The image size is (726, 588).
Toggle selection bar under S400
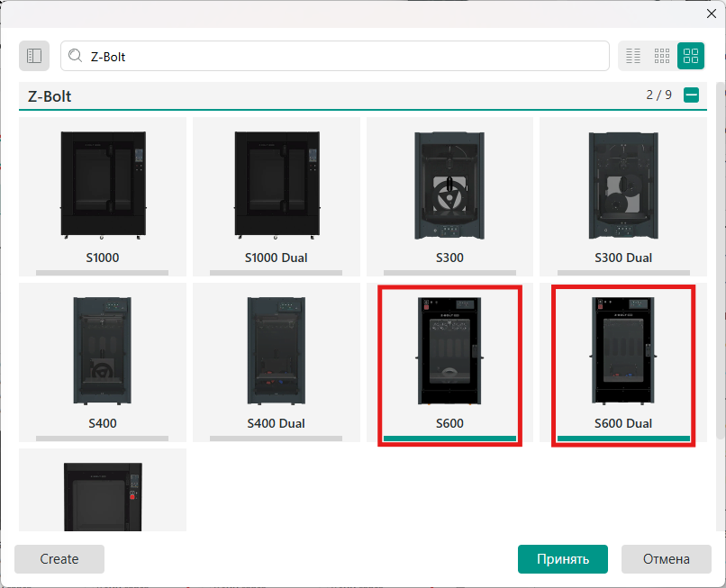coord(103,439)
